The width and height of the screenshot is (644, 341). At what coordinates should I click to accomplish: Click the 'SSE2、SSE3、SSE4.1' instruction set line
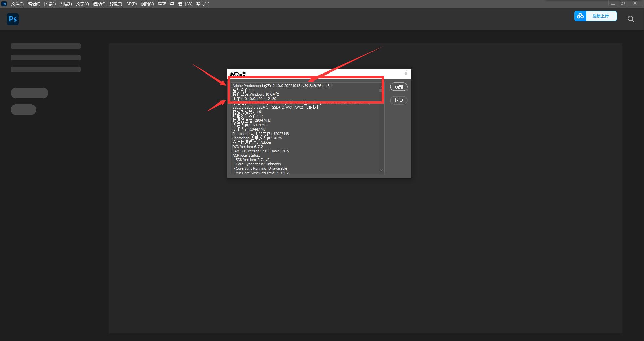[x=276, y=107]
